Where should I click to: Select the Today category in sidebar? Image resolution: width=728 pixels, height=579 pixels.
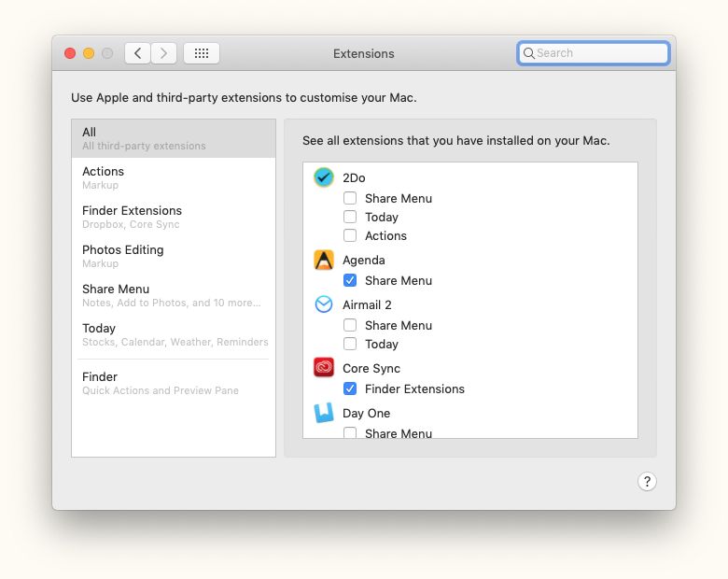[x=174, y=334]
